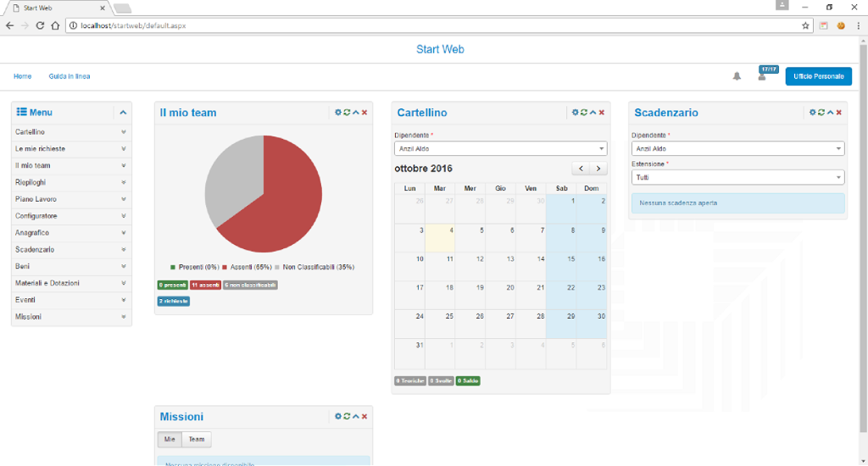Image resolution: width=868 pixels, height=466 pixels.
Task: Expand the Riepiloghi menu item
Action: 71,182
